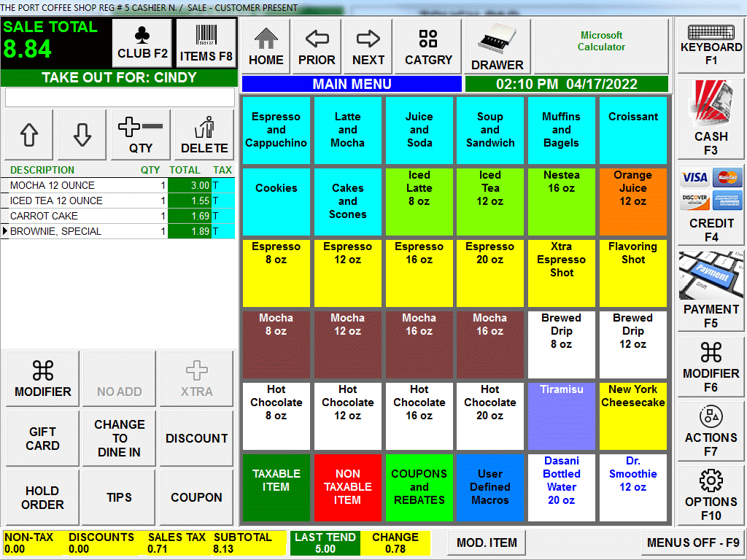The image size is (747, 560).
Task: Click the HOME house icon button
Action: tap(266, 47)
